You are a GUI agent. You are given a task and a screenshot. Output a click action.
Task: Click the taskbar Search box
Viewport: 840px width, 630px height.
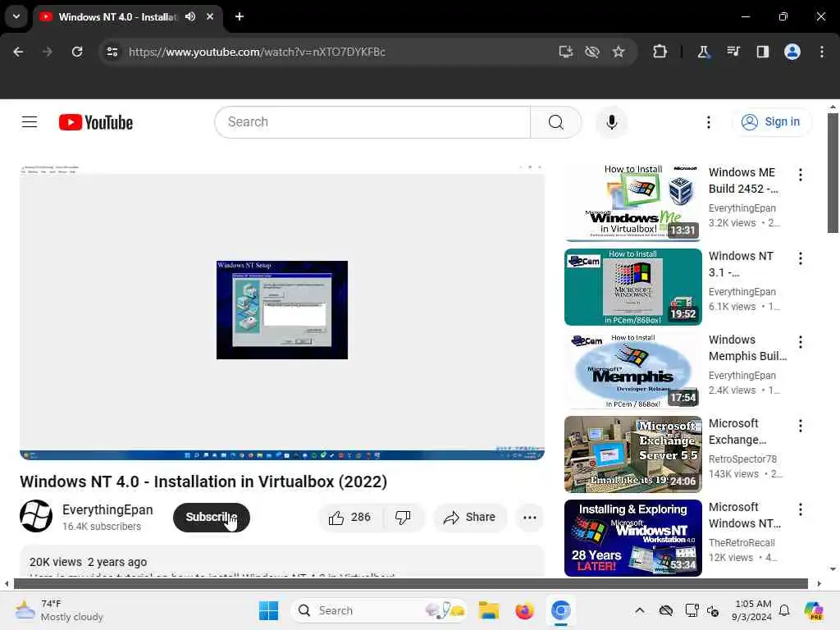379,610
